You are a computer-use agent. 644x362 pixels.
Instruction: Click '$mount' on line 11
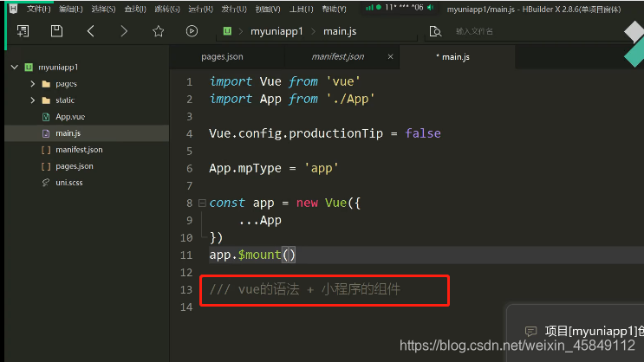point(259,255)
